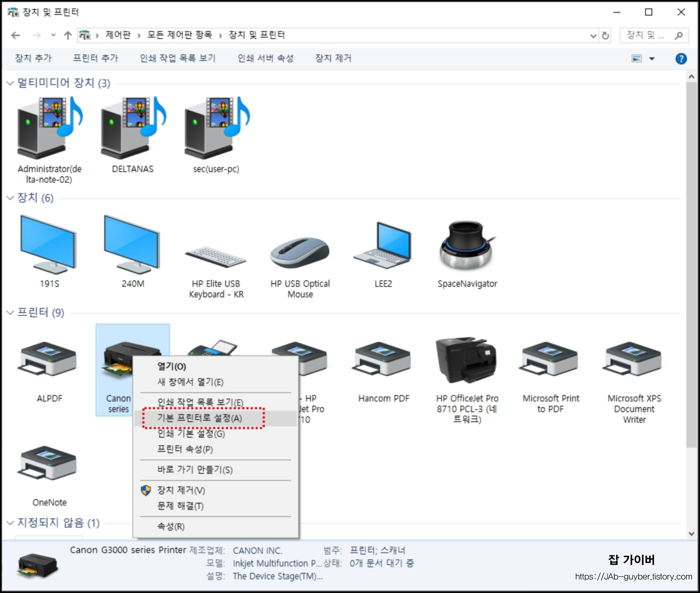Choose 열기(O) from context menu

216,367
